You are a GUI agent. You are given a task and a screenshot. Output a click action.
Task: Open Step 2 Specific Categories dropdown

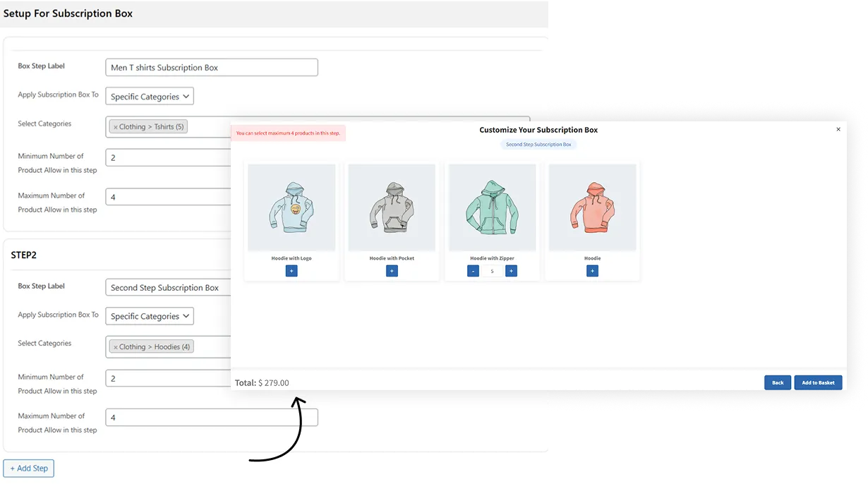click(x=150, y=316)
